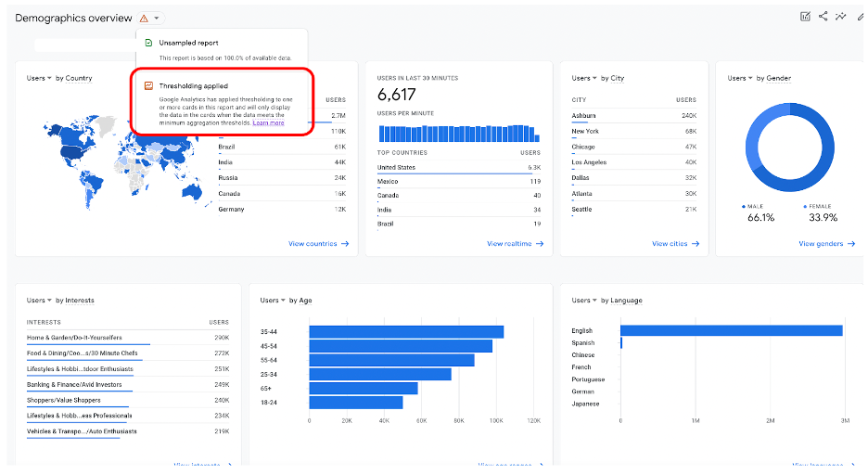Image resolution: width=868 pixels, height=475 pixels.
Task: Click the arrow beside View countries
Action: pyautogui.click(x=345, y=244)
